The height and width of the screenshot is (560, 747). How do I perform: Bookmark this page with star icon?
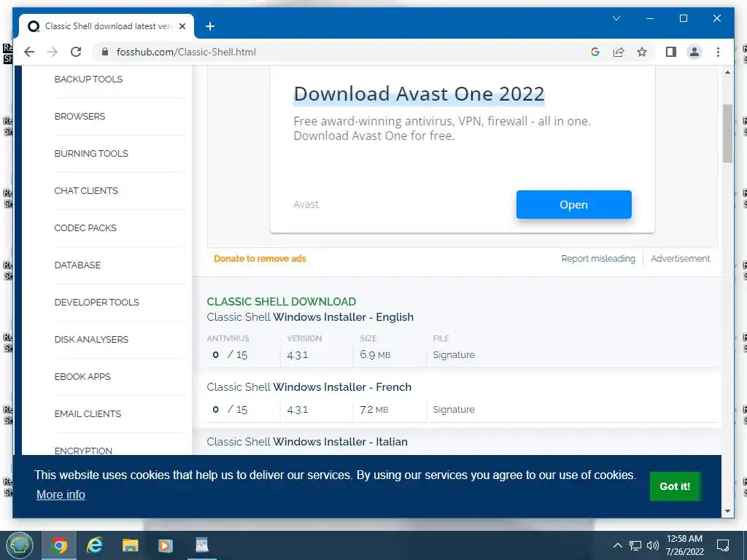tap(642, 52)
